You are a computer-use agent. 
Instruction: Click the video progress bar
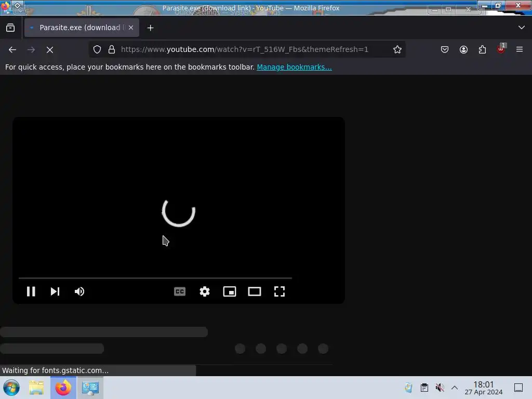[x=155, y=278]
